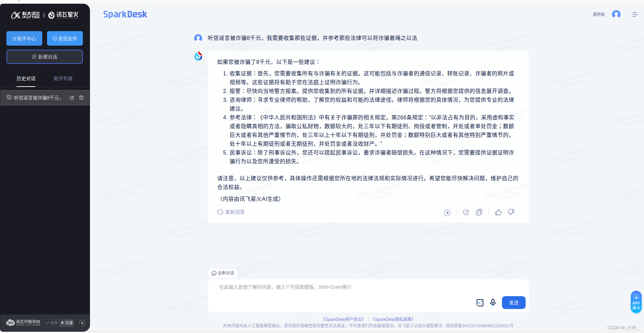Screen dimensions: 644x333
Task: Switch to the 助手列表 tab
Action: pos(63,78)
